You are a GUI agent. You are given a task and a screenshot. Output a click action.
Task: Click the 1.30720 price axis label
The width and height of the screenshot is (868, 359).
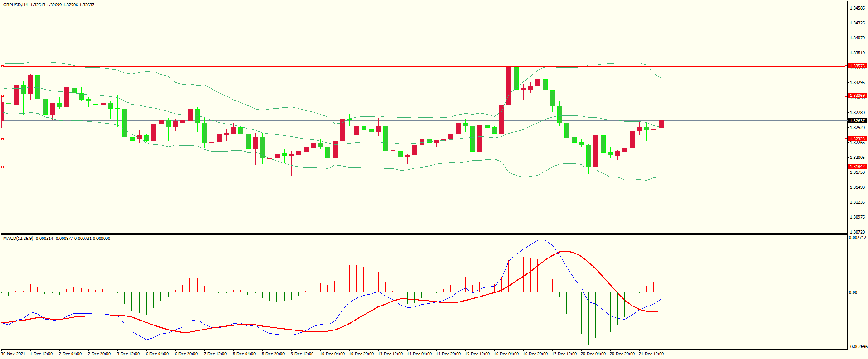(x=857, y=232)
